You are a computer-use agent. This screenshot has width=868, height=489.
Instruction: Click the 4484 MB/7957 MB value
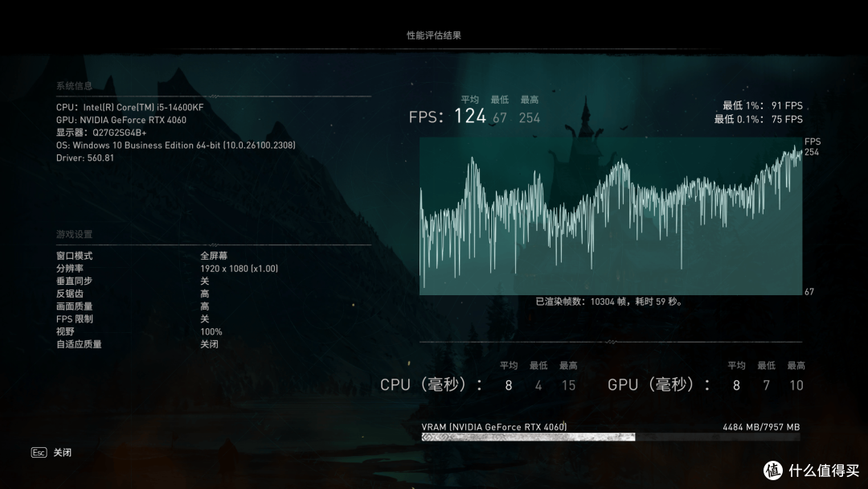pyautogui.click(x=761, y=427)
